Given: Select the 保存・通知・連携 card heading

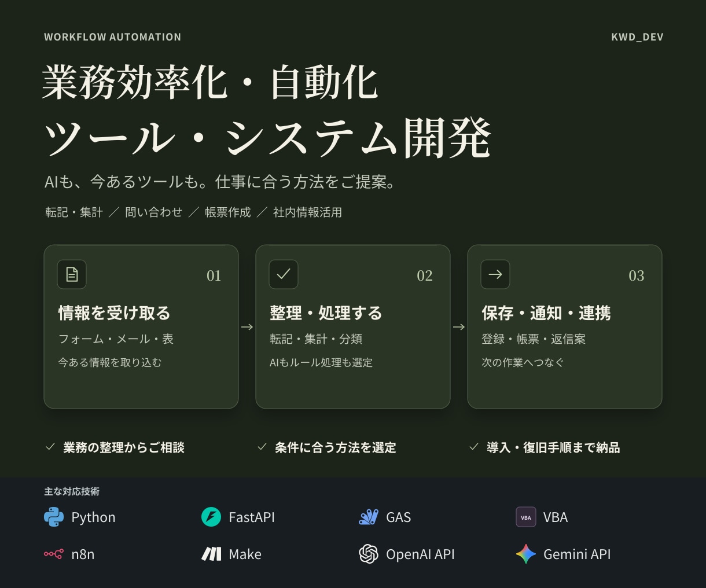Looking at the screenshot, I should 546,313.
